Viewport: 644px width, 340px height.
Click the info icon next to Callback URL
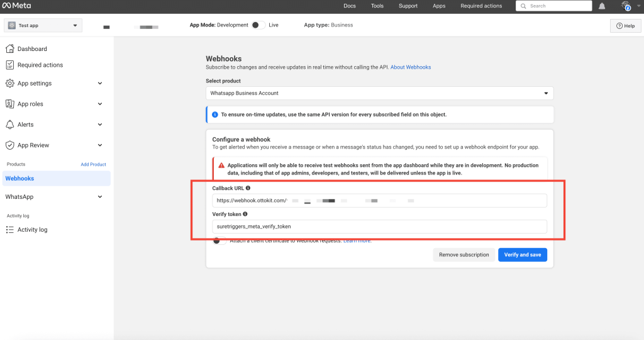pyautogui.click(x=248, y=188)
